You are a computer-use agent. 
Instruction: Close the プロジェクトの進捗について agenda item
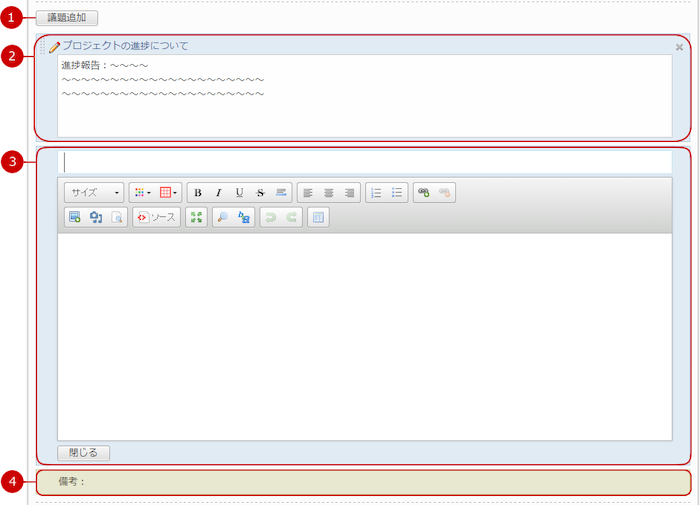(680, 47)
